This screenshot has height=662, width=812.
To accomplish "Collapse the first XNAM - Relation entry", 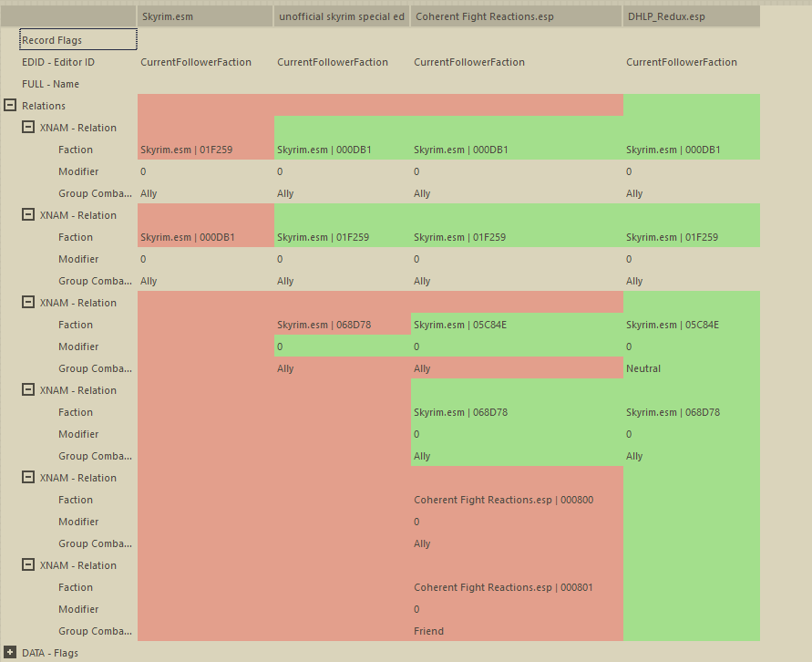I will coord(28,128).
